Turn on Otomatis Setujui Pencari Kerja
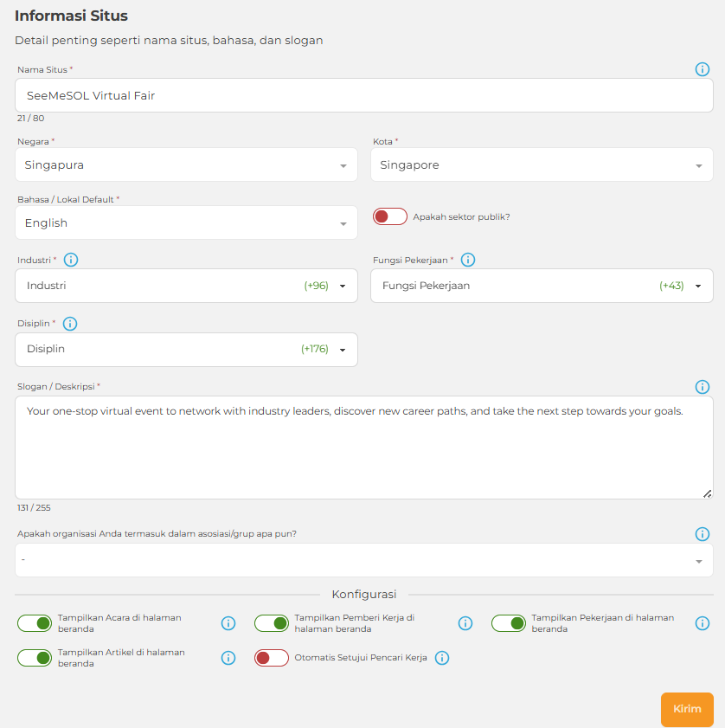Image resolution: width=725 pixels, height=728 pixels. 271,658
